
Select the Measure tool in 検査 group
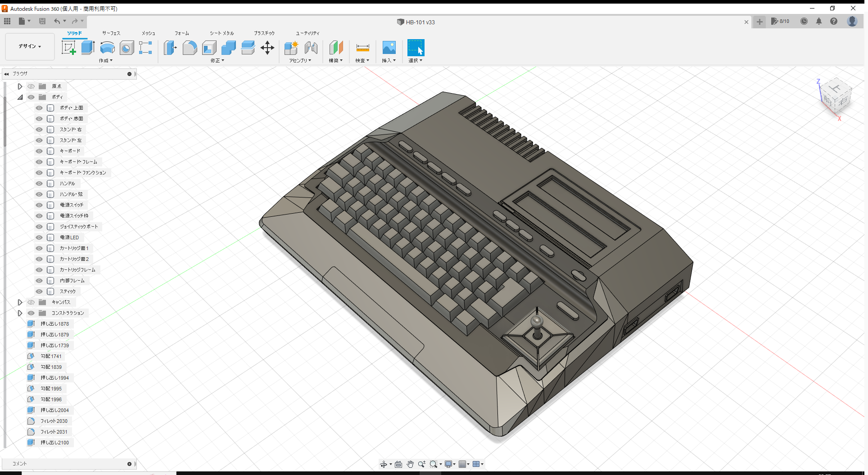pos(362,48)
